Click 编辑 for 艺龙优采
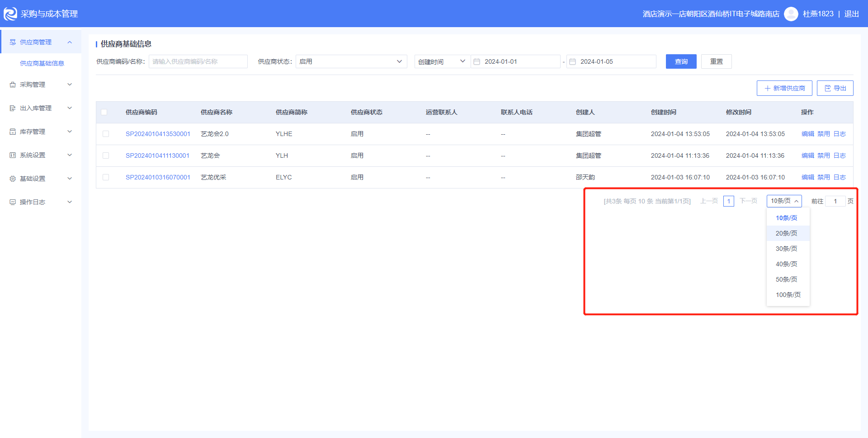Screen dimensions: 868x438 pos(808,177)
